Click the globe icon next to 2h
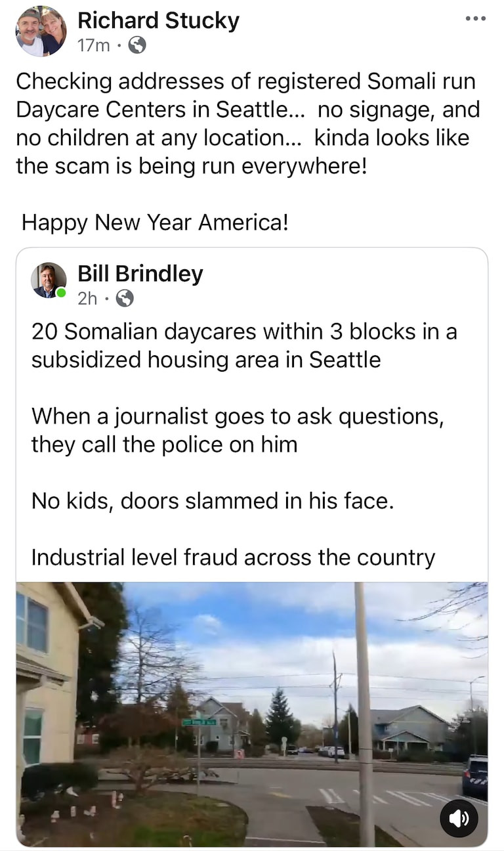Viewport: 504px width, 851px height. pyautogui.click(x=125, y=299)
